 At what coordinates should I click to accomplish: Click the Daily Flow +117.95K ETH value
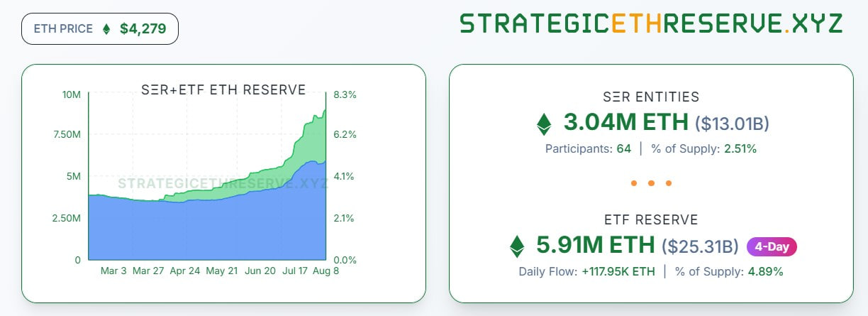point(615,271)
